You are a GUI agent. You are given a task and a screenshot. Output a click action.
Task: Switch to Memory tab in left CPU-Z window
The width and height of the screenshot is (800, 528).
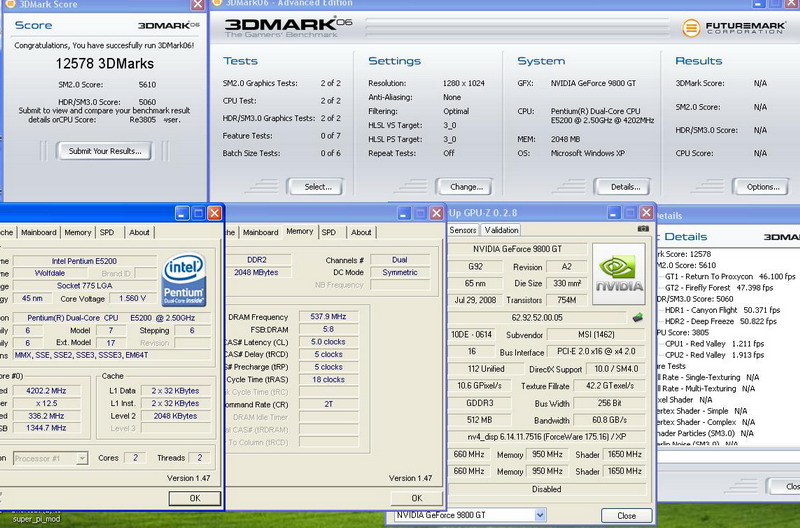pos(78,232)
